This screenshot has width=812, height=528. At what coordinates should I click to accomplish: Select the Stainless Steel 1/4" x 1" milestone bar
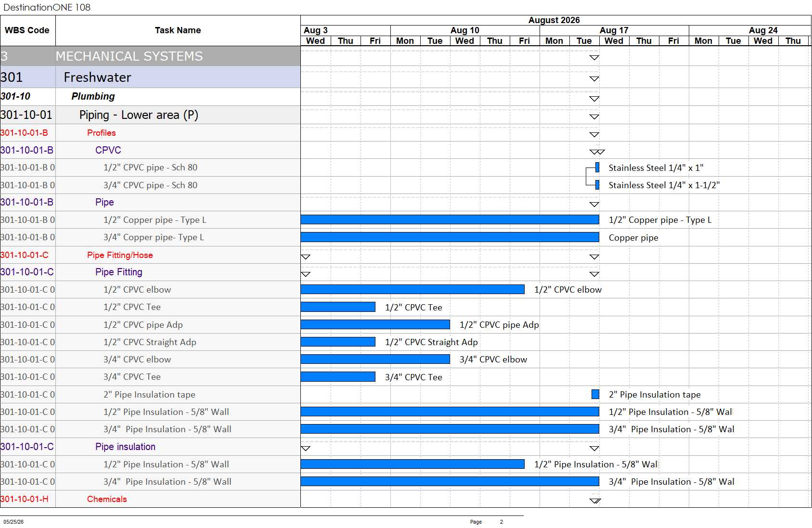tap(597, 167)
